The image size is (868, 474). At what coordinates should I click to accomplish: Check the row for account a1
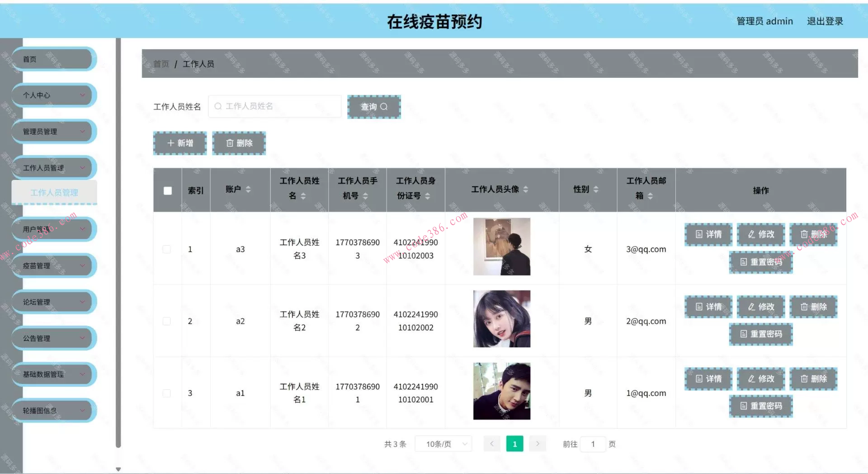(x=167, y=393)
